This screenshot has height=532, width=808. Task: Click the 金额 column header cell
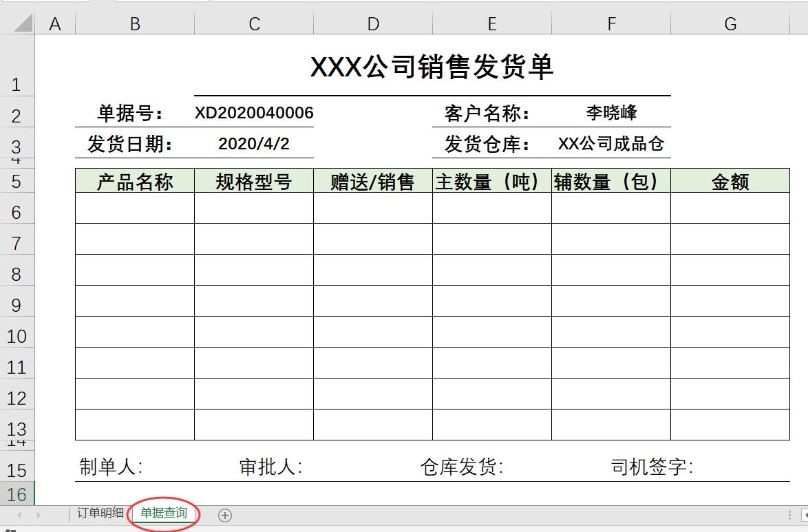[x=730, y=180]
